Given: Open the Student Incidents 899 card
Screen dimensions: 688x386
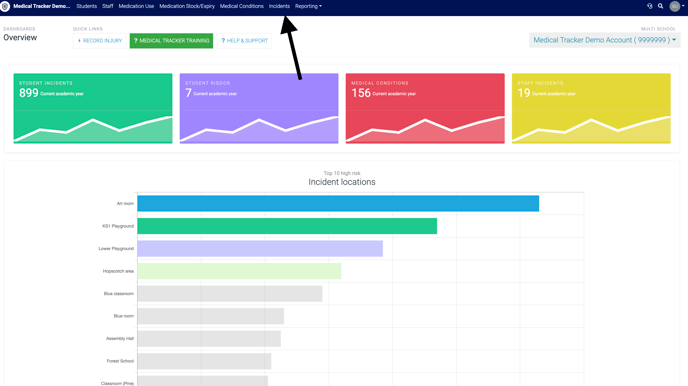Looking at the screenshot, I should [x=93, y=108].
